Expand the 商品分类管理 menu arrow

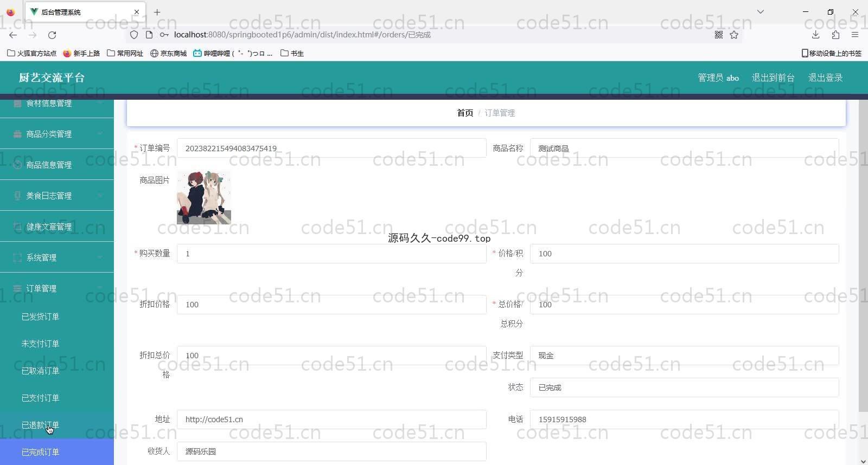click(100, 134)
